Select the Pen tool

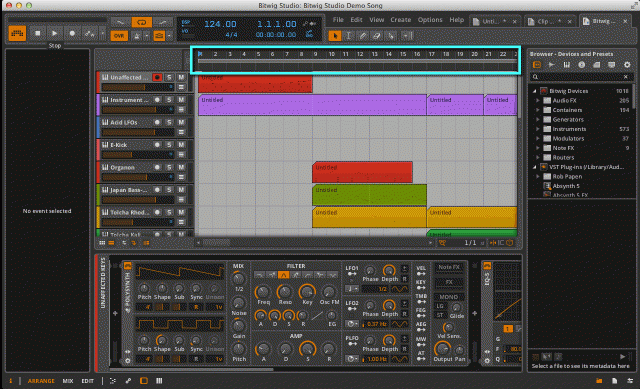click(362, 36)
